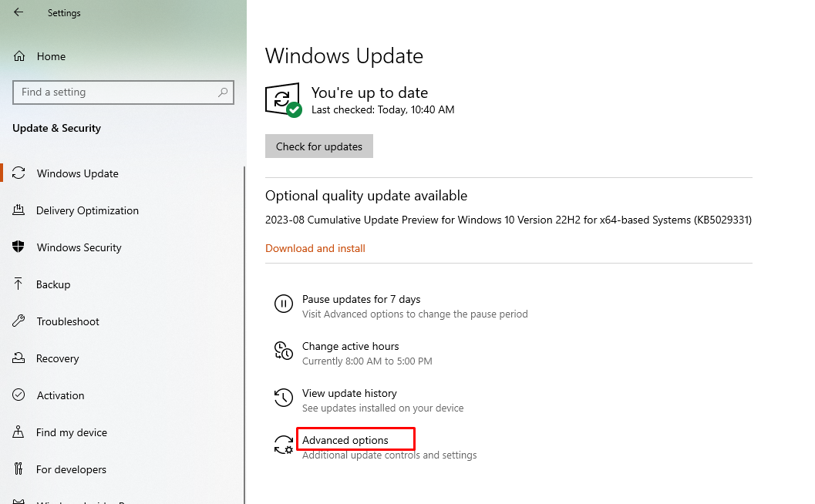Click the pause updates icon
The image size is (815, 504).
click(284, 304)
